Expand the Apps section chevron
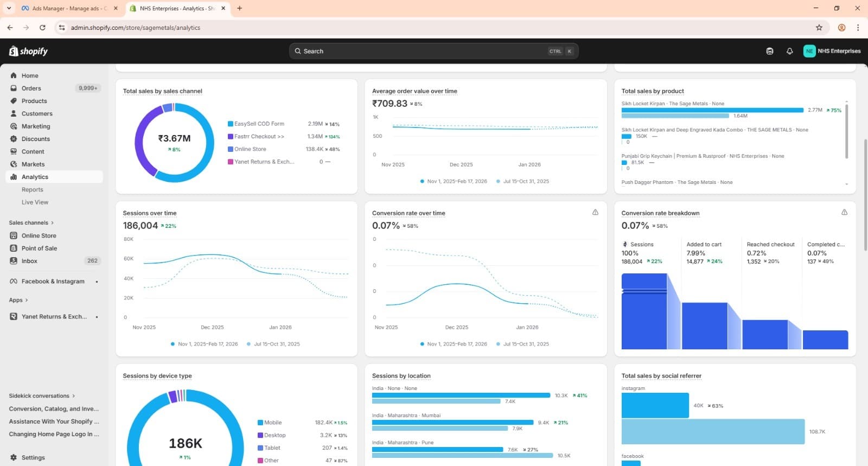The height and width of the screenshot is (466, 868). (27, 300)
